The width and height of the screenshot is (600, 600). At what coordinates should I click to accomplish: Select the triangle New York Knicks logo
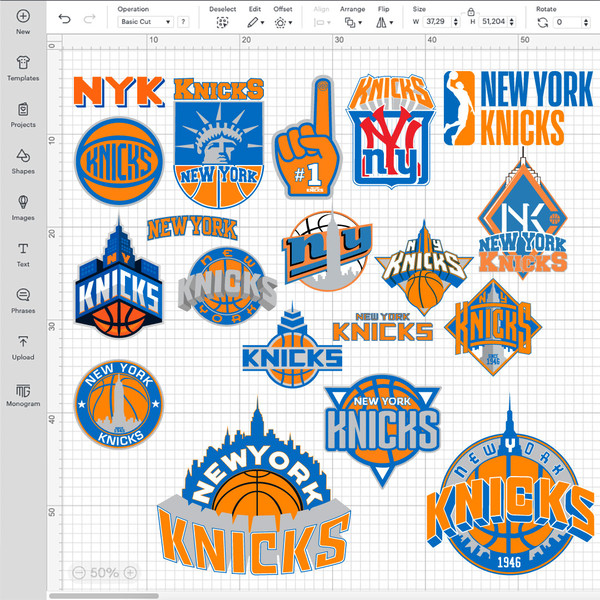pos(383,430)
